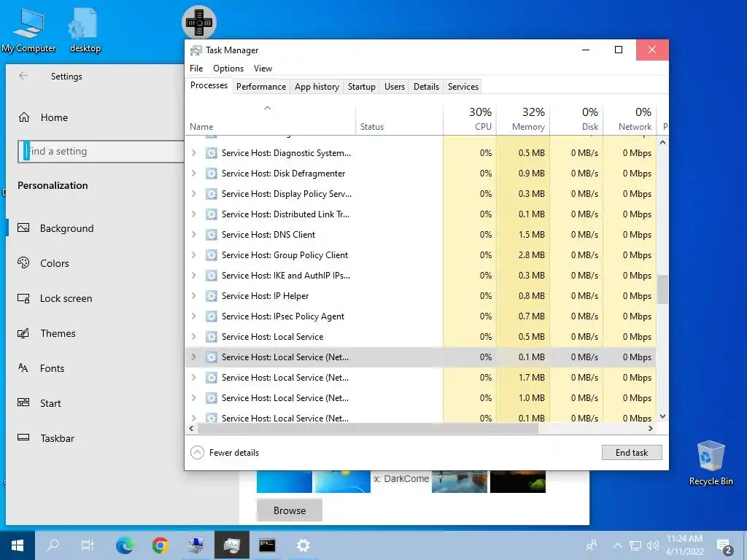This screenshot has height=560, width=747.
Task: Click scroll right arrow of horizontal scrollbar
Action: [650, 429]
